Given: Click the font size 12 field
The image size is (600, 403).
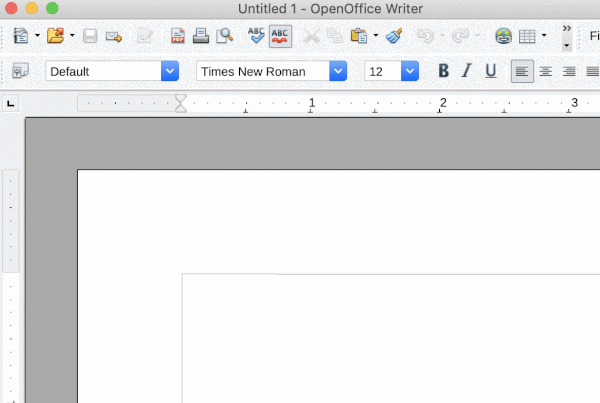Looking at the screenshot, I should (x=383, y=71).
